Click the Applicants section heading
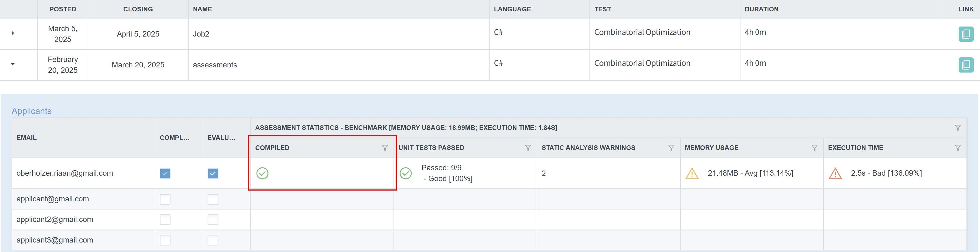This screenshot has height=252, width=980. pyautogui.click(x=32, y=111)
